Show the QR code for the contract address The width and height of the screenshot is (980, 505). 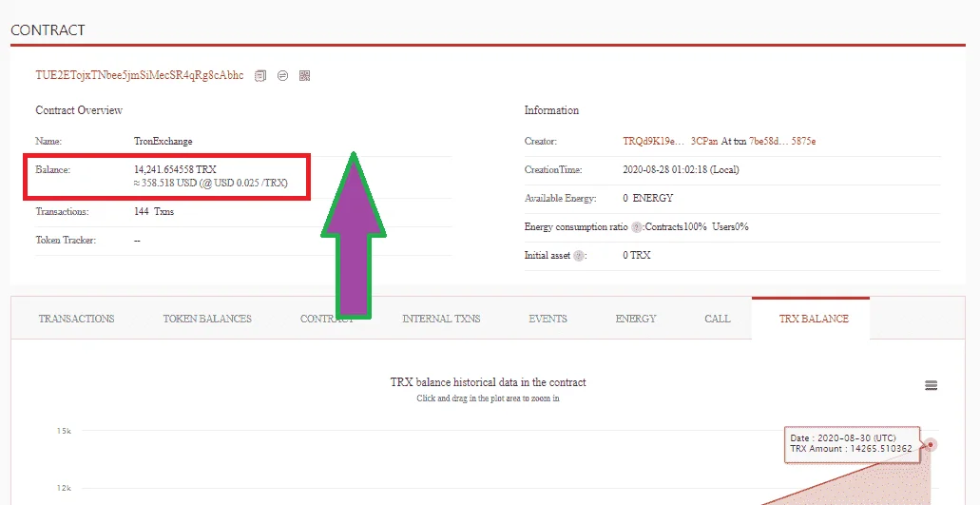click(x=304, y=76)
